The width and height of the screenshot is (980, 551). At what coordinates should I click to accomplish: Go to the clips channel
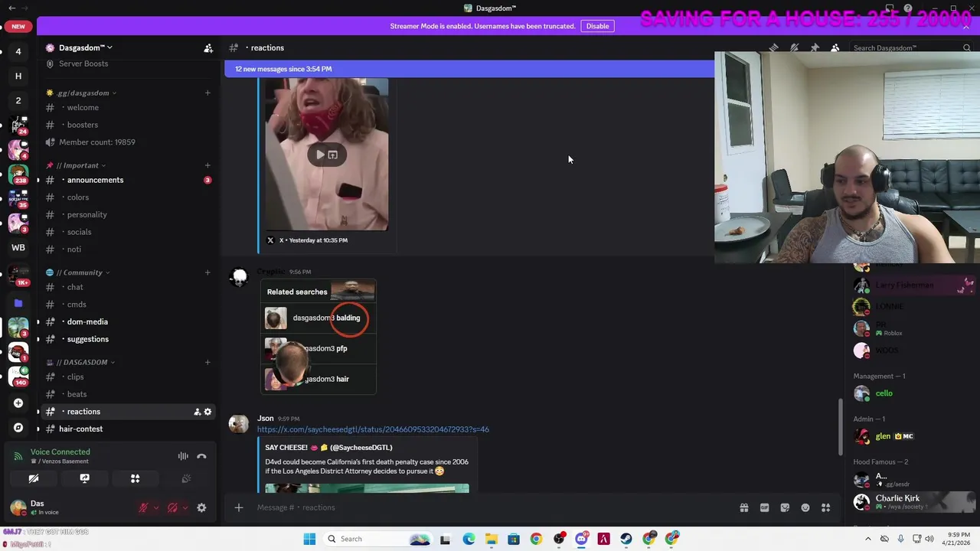pyautogui.click(x=127, y=377)
